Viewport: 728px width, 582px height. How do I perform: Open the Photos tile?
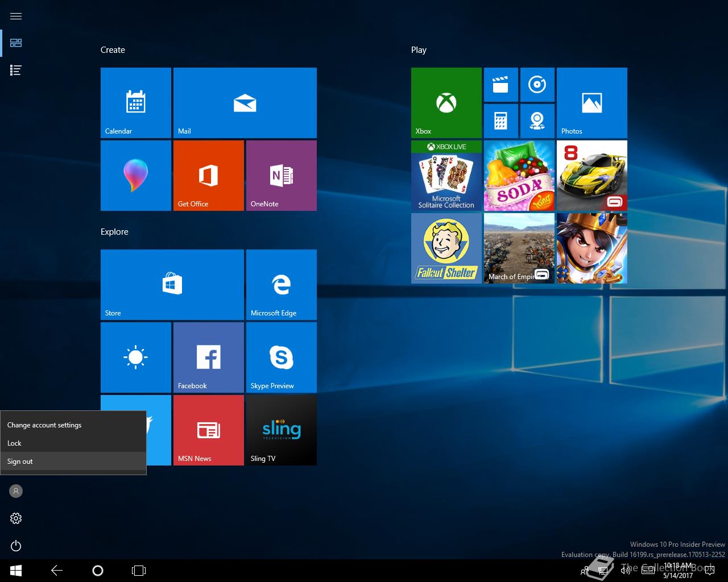[592, 103]
